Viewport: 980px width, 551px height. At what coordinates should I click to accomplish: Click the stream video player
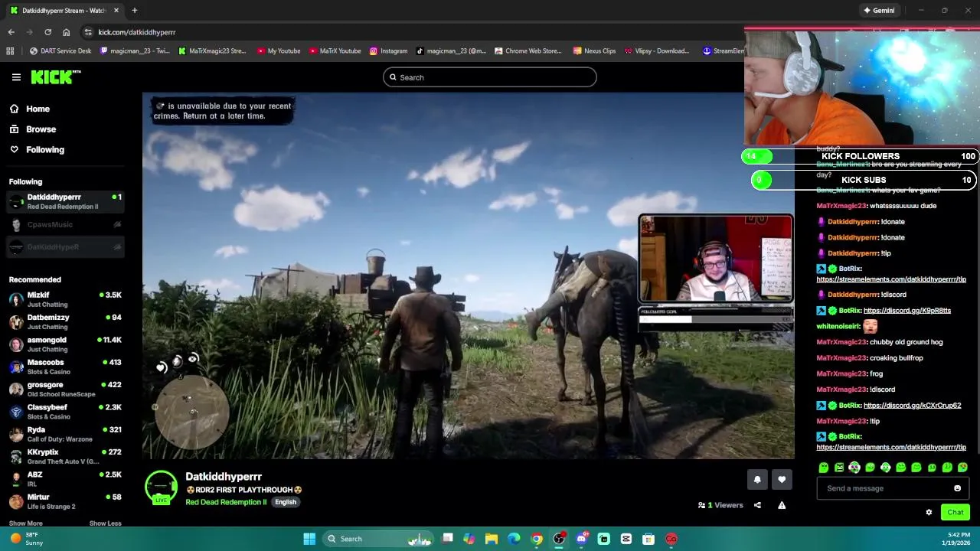468,275
